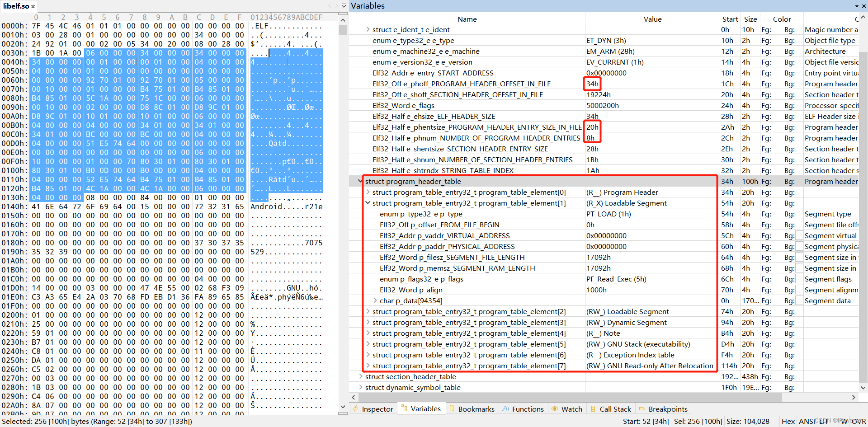The height and width of the screenshot is (427, 868).
Task: Click the Color column header
Action: click(782, 19)
